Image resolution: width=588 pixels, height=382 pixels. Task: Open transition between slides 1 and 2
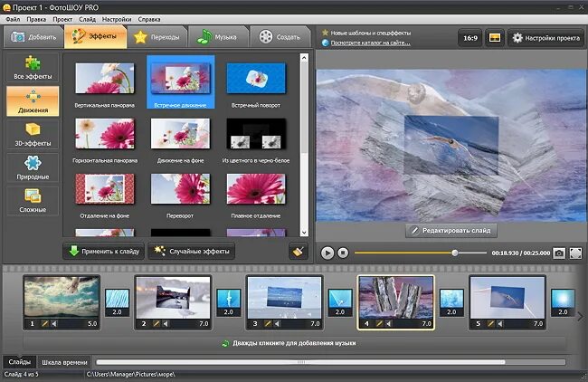click(x=117, y=302)
